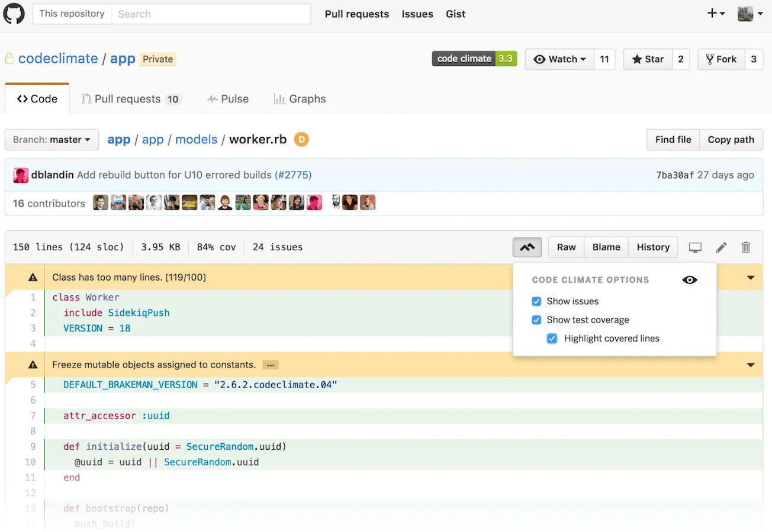Expand the frozen constants issue with the ellipsis button
Viewport: 772px width, 532px height.
[270, 365]
